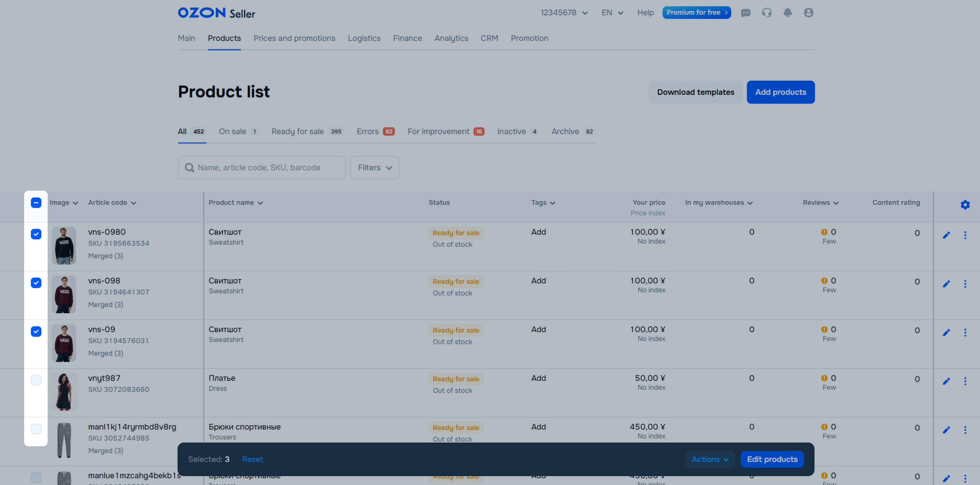Open table column settings gear
Image resolution: width=980 pixels, height=485 pixels.
coord(965,205)
